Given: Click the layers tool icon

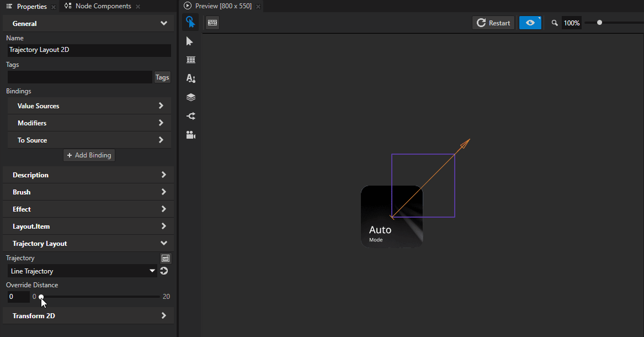Looking at the screenshot, I should (x=190, y=97).
